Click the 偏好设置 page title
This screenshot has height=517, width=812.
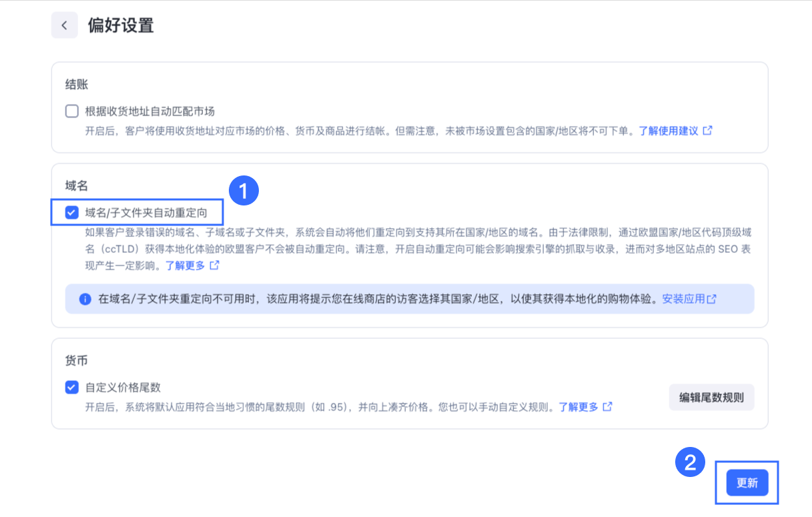(x=121, y=25)
